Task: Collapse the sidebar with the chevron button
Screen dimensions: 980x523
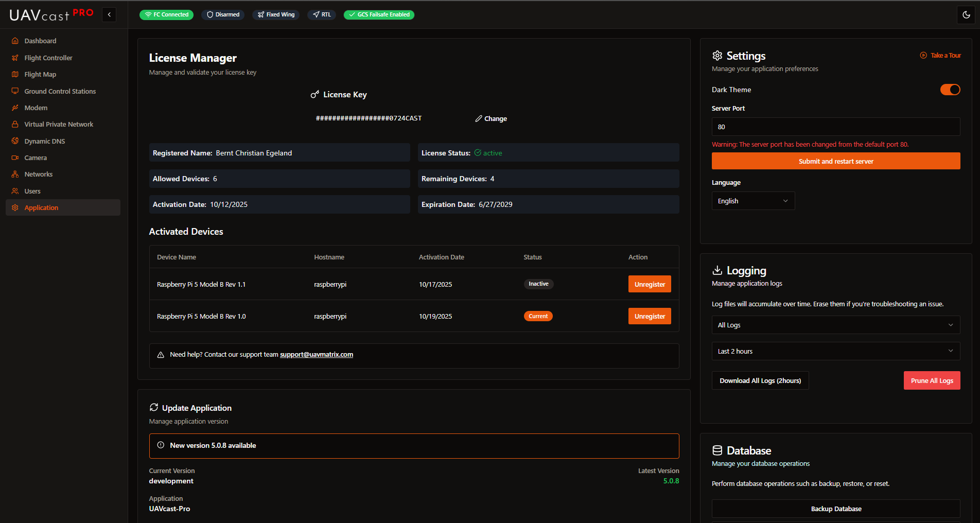Action: click(x=109, y=15)
